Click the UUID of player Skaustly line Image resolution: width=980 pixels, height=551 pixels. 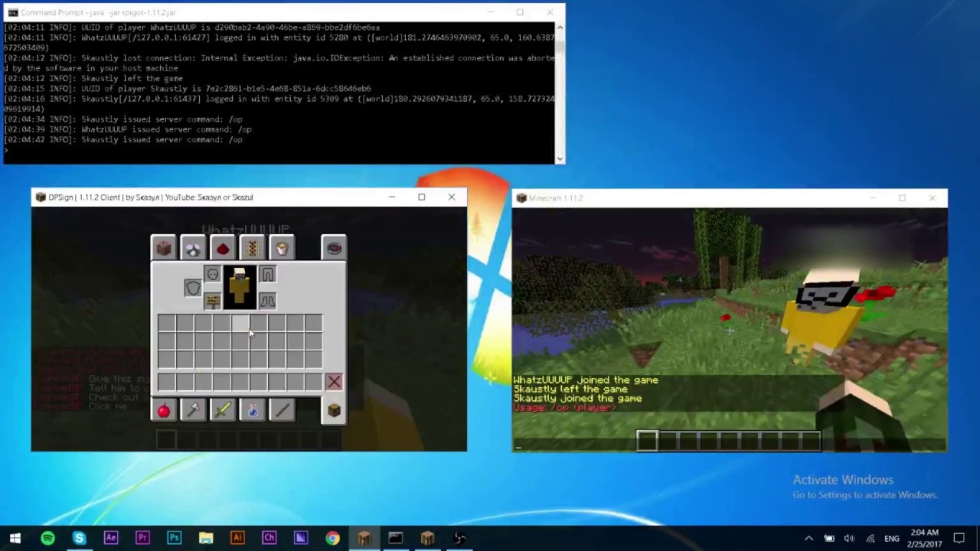188,89
